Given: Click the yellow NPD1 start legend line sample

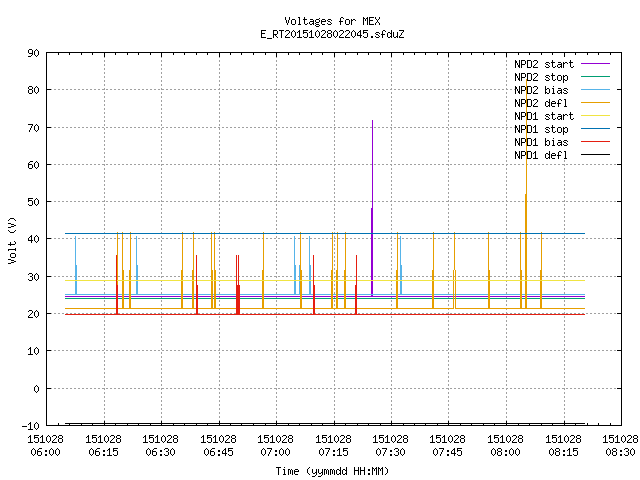Looking at the screenshot, I should pos(596,116).
